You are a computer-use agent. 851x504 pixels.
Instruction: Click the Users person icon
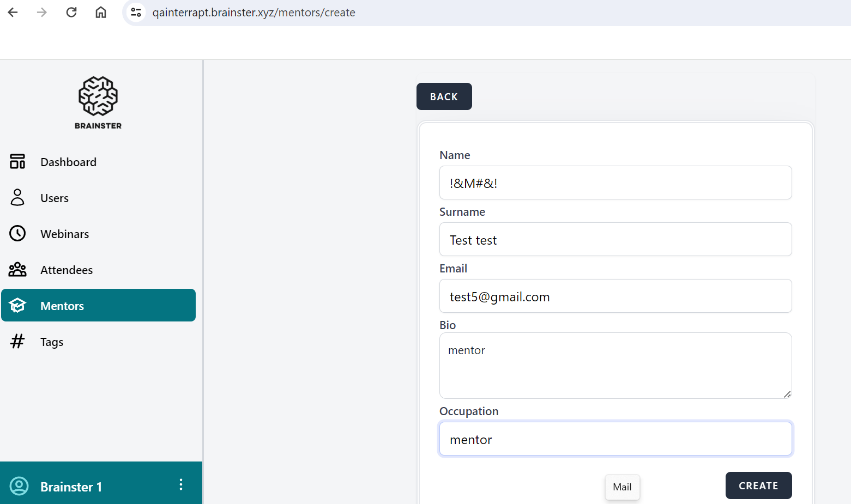coord(17,198)
